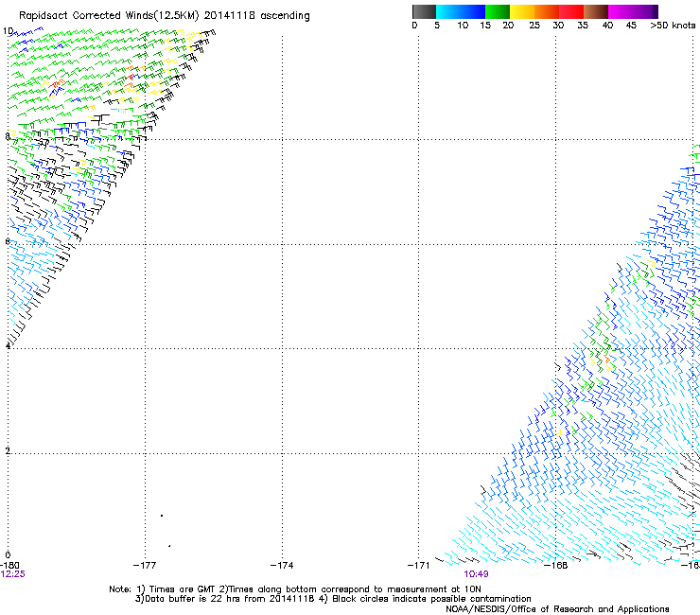Click the '-177' longitude axis label
The width and height of the screenshot is (700, 615).
coord(145,566)
